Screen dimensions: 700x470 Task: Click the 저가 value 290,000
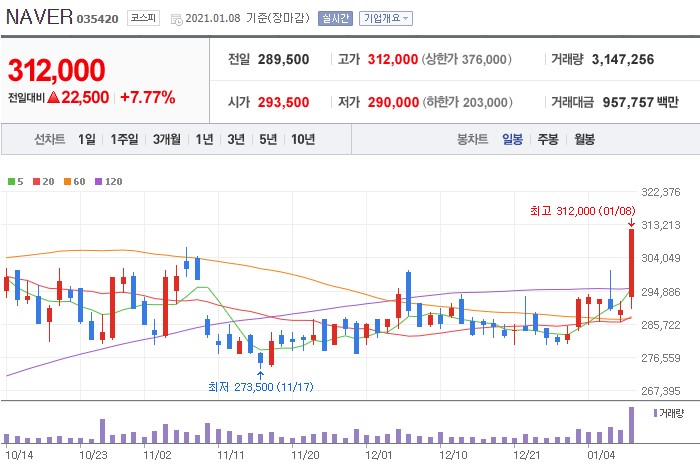tap(393, 102)
